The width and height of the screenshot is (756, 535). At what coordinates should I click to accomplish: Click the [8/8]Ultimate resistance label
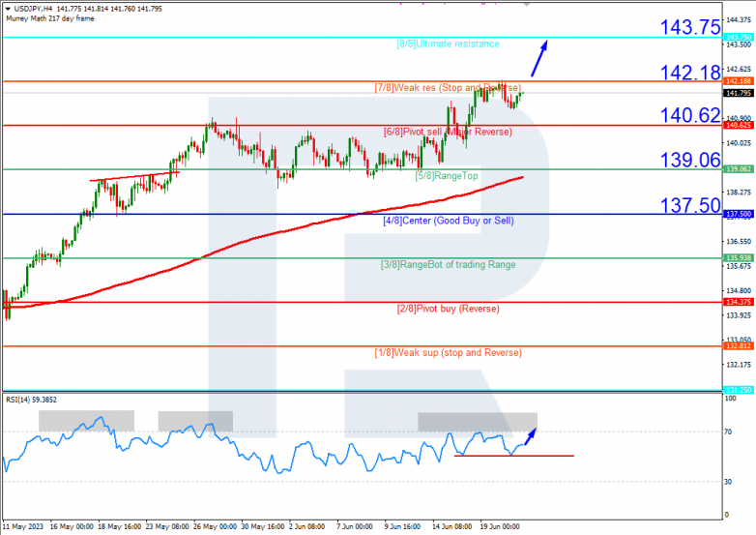(448, 44)
